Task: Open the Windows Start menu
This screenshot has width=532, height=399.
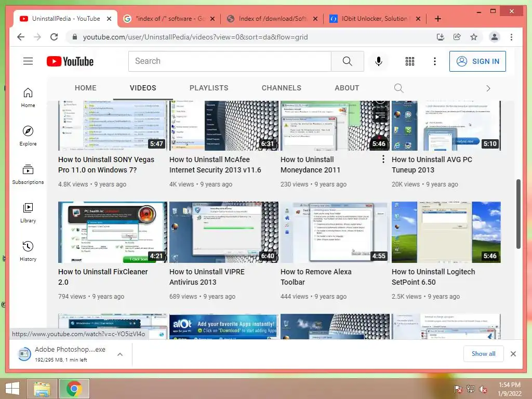Action: (12, 389)
